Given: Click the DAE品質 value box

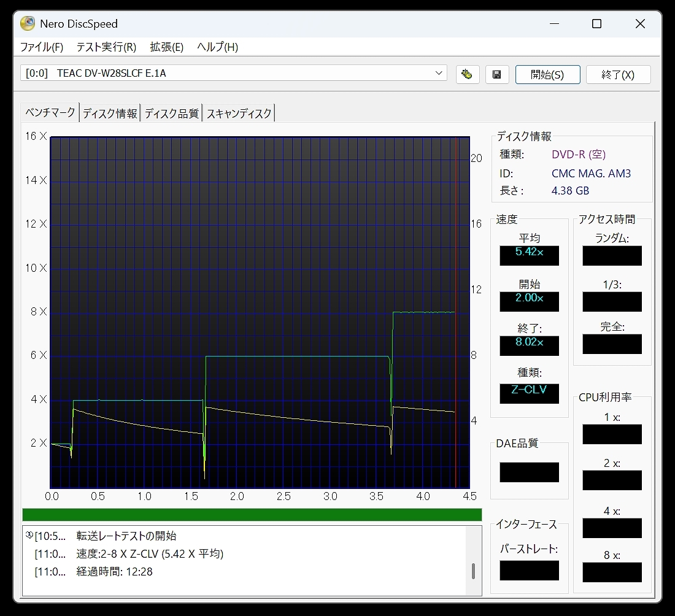Looking at the screenshot, I should (529, 472).
